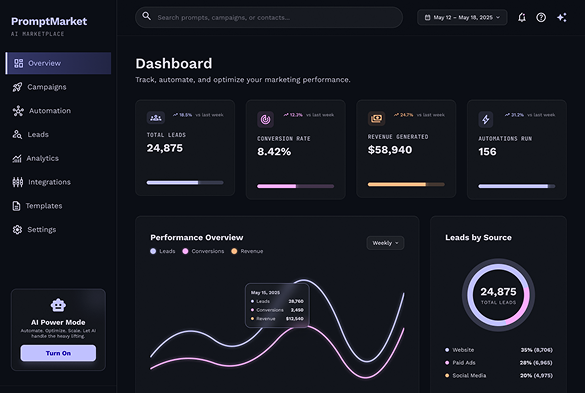
Task: Click the Revenue Generated money icon
Action: pyautogui.click(x=376, y=119)
